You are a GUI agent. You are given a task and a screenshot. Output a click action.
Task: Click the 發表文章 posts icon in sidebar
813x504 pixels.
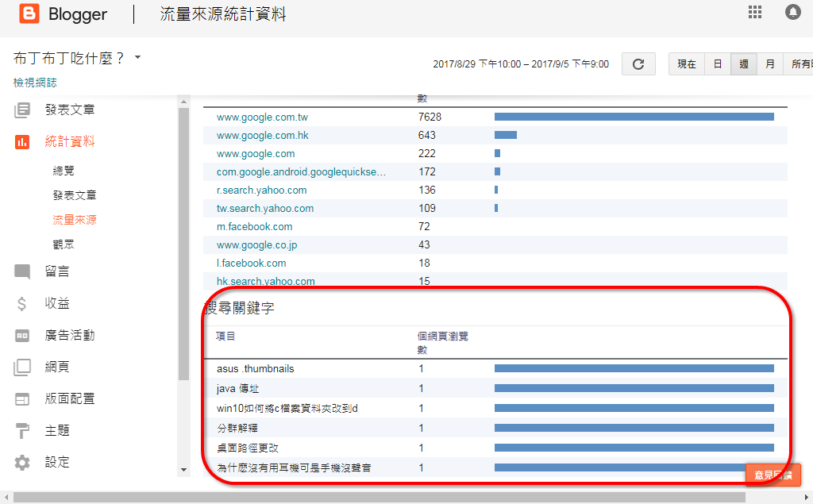point(21,110)
